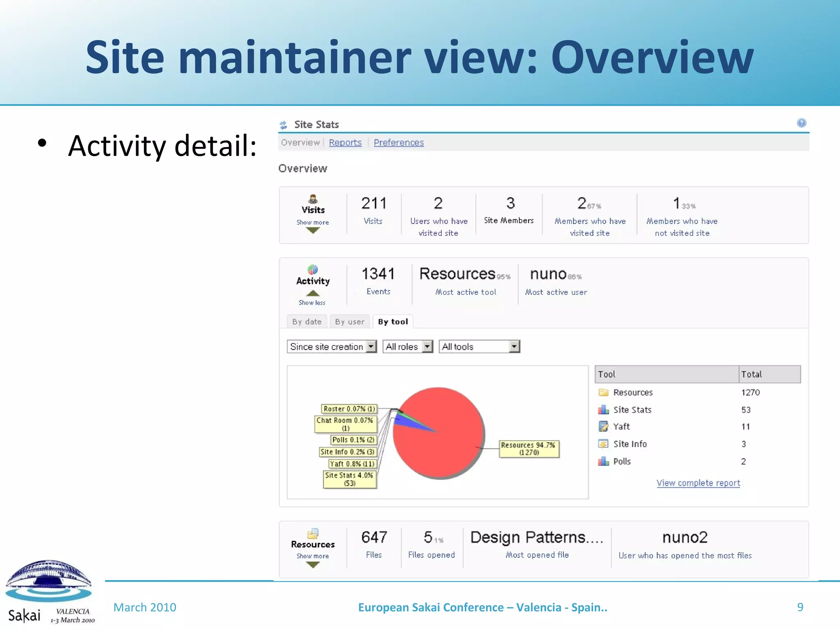
Task: Click the Resources row folder icon in table
Action: tap(603, 393)
